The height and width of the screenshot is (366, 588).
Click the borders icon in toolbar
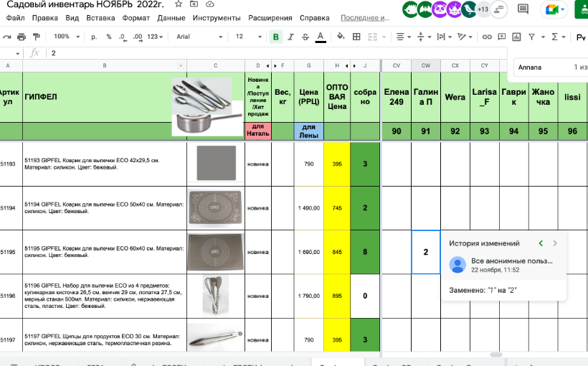356,37
